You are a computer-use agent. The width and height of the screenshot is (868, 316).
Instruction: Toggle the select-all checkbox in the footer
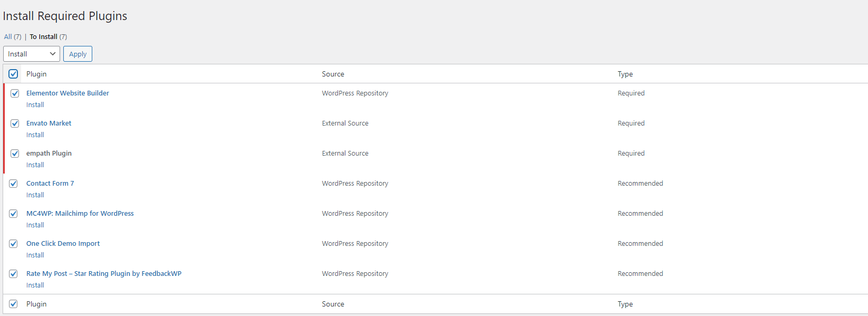(x=13, y=304)
